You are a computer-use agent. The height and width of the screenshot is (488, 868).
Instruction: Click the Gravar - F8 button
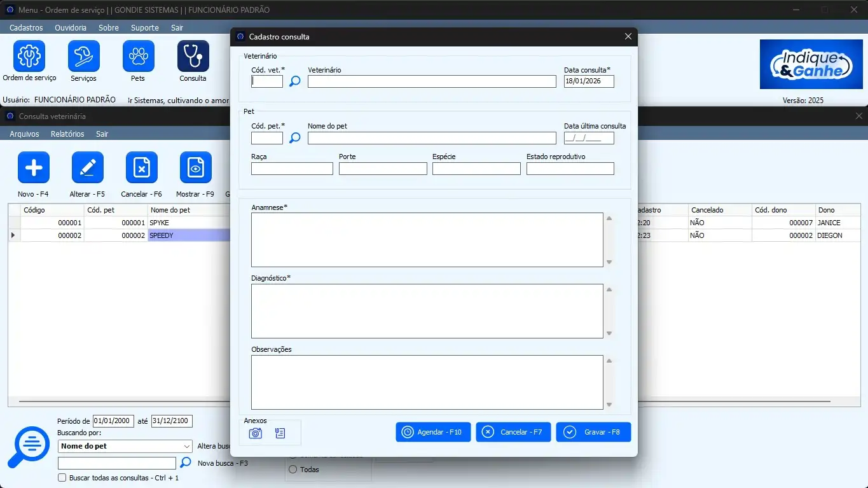593,432
